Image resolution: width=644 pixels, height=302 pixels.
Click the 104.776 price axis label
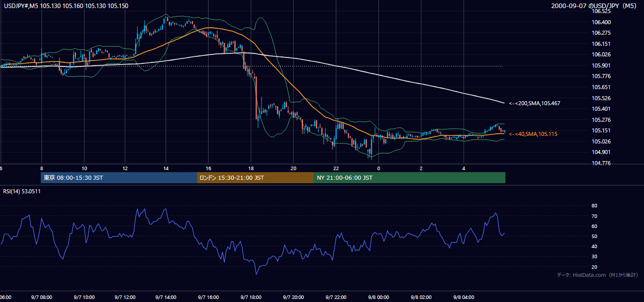[x=601, y=163]
